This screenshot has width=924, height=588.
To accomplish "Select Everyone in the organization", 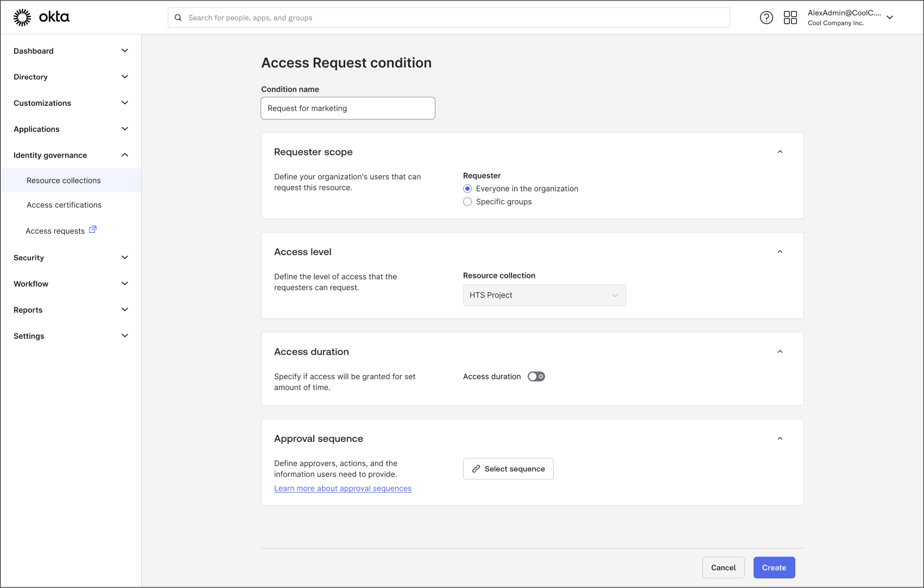I will [x=467, y=188].
